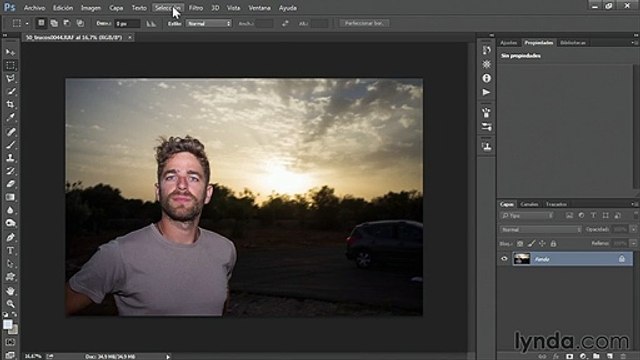Select the Custom Shape tool
This screenshot has width=640, height=360.
tap(10, 277)
